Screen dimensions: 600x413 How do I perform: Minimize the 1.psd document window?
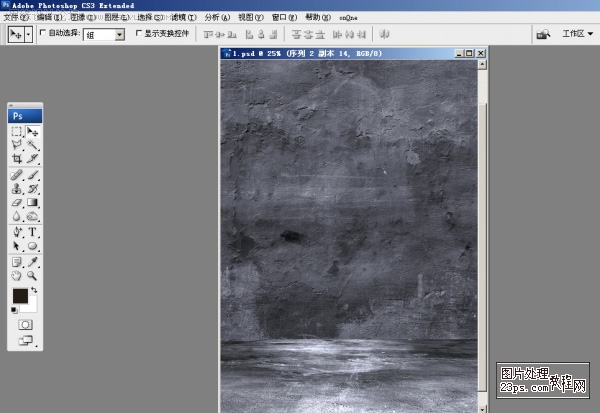pos(459,53)
